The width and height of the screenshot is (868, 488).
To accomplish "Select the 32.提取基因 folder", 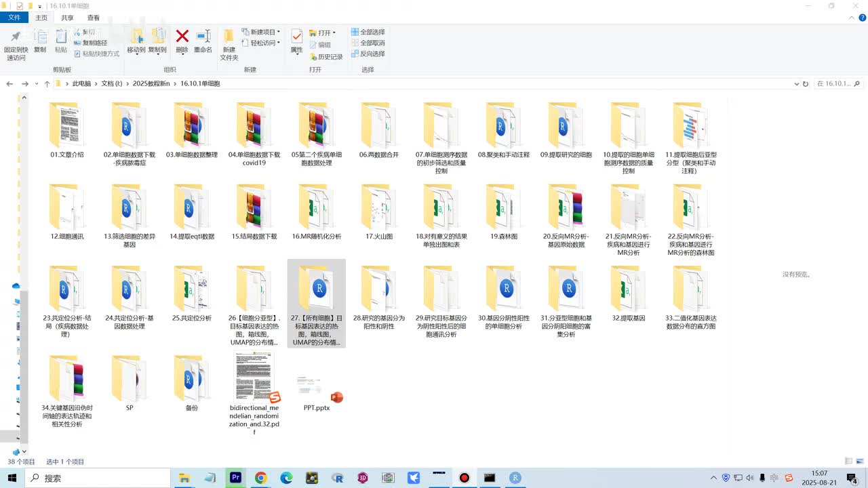I will tap(629, 294).
